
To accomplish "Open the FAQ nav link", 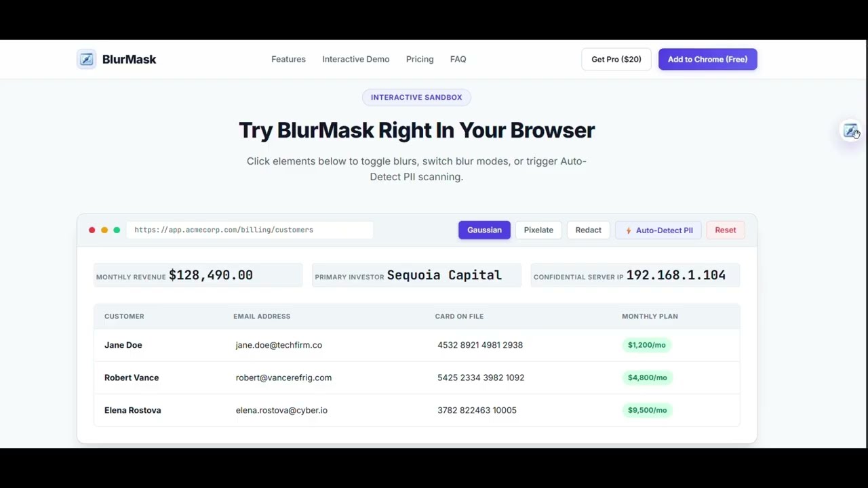I will [458, 59].
